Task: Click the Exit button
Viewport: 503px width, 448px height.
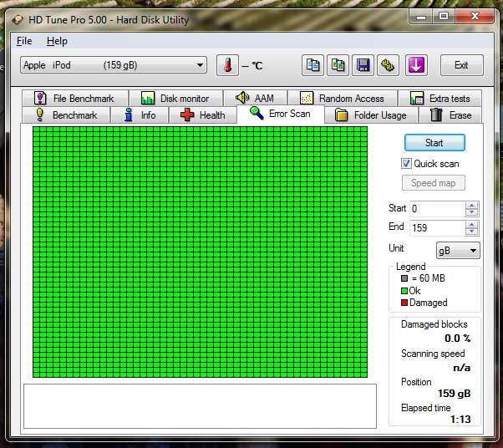Action: pyautogui.click(x=460, y=65)
